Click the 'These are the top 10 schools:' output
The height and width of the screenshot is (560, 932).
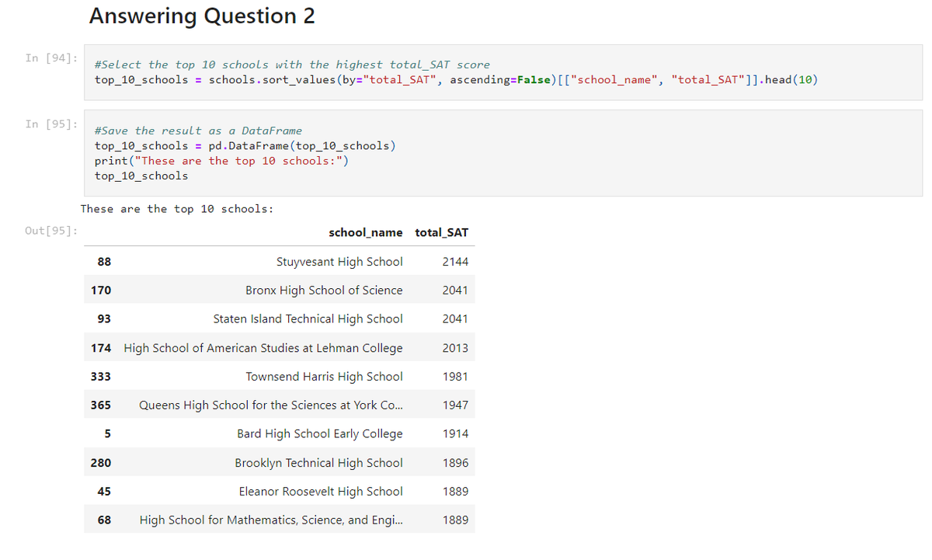pyautogui.click(x=177, y=209)
